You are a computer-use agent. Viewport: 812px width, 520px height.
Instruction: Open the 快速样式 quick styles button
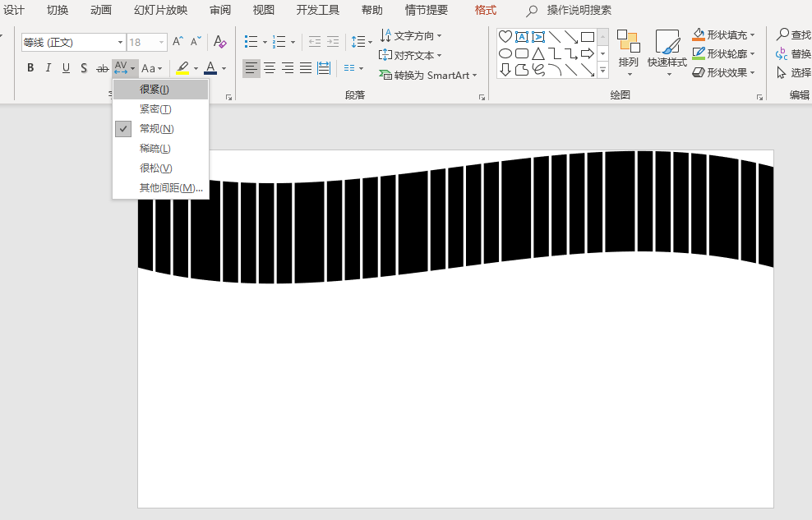[667, 53]
